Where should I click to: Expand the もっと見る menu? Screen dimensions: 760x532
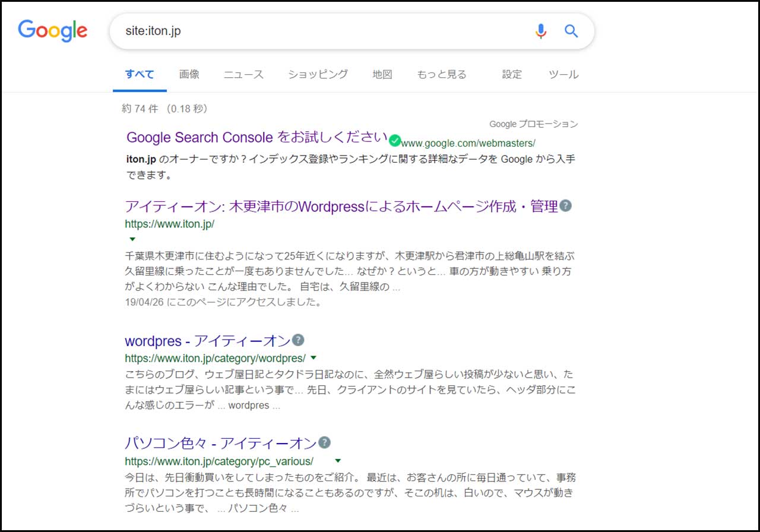(x=442, y=75)
